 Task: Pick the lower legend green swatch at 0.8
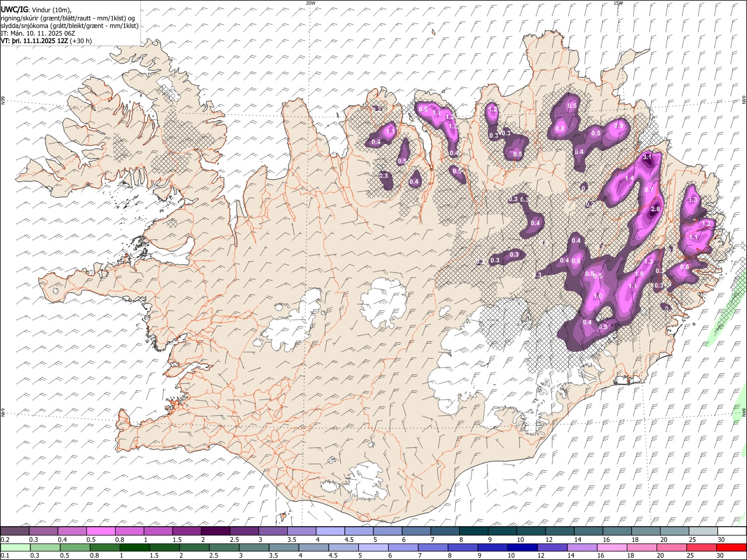(x=104, y=547)
